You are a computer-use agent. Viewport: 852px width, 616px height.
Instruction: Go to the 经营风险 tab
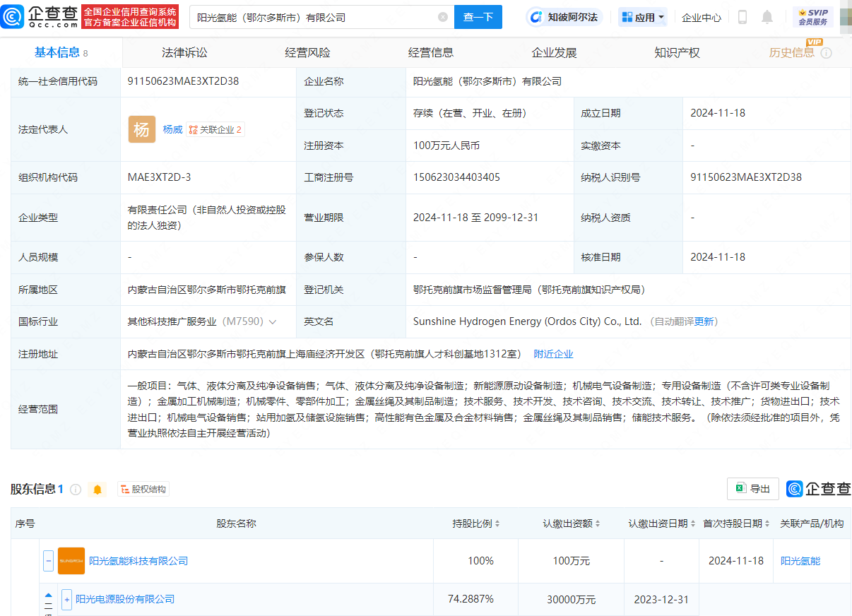tap(307, 52)
